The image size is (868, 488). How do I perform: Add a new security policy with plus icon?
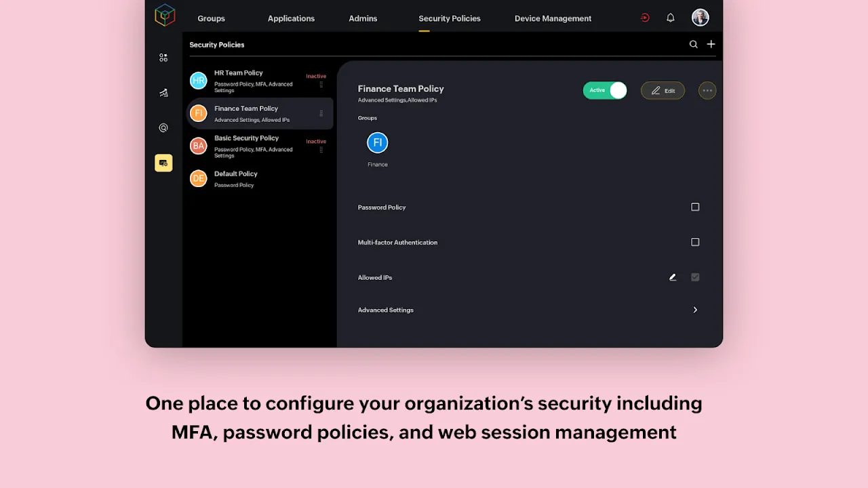click(x=711, y=44)
